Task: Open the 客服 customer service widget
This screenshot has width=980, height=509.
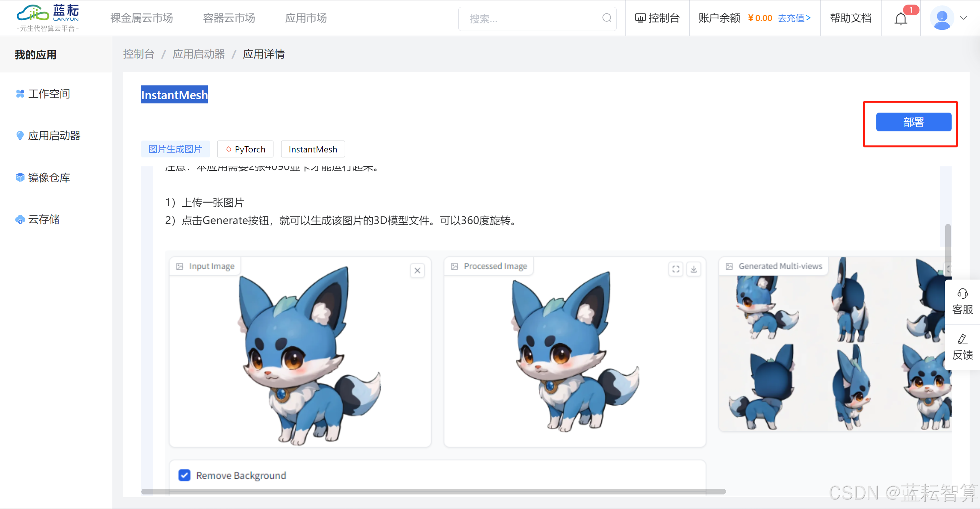Action: point(962,302)
